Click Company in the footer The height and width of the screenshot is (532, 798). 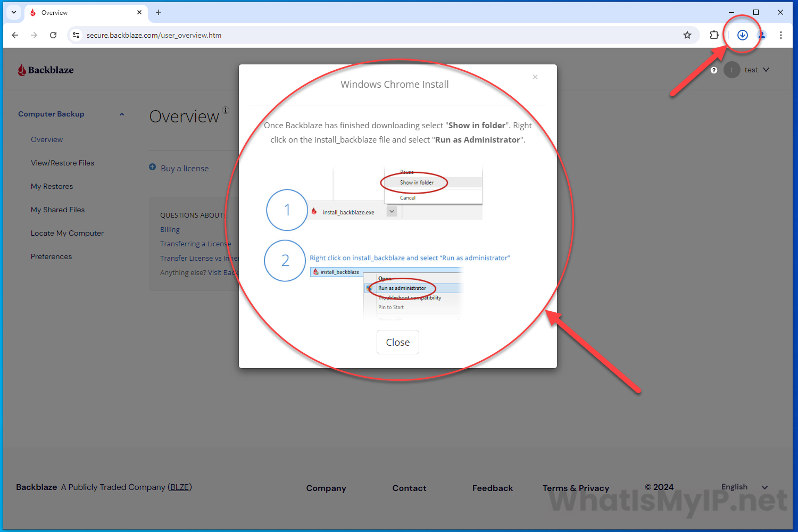(326, 488)
